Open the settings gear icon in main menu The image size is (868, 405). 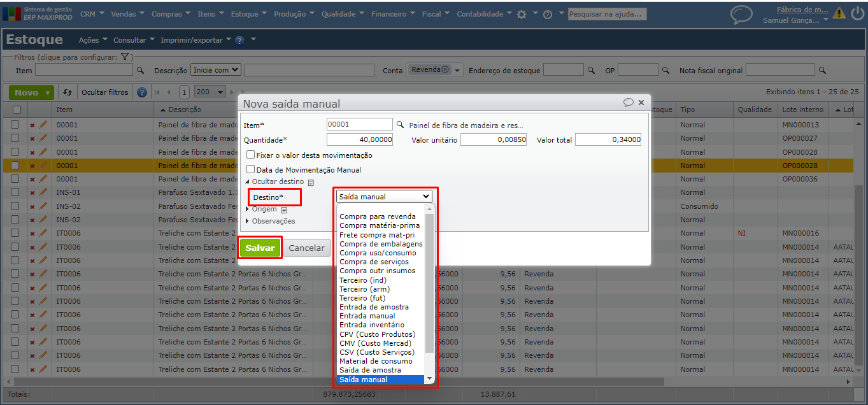pos(522,14)
